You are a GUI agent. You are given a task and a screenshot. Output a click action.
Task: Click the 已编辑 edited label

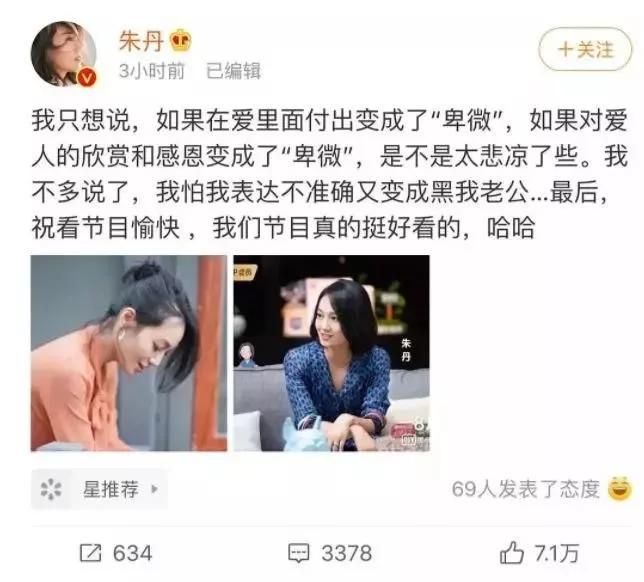[x=233, y=71]
